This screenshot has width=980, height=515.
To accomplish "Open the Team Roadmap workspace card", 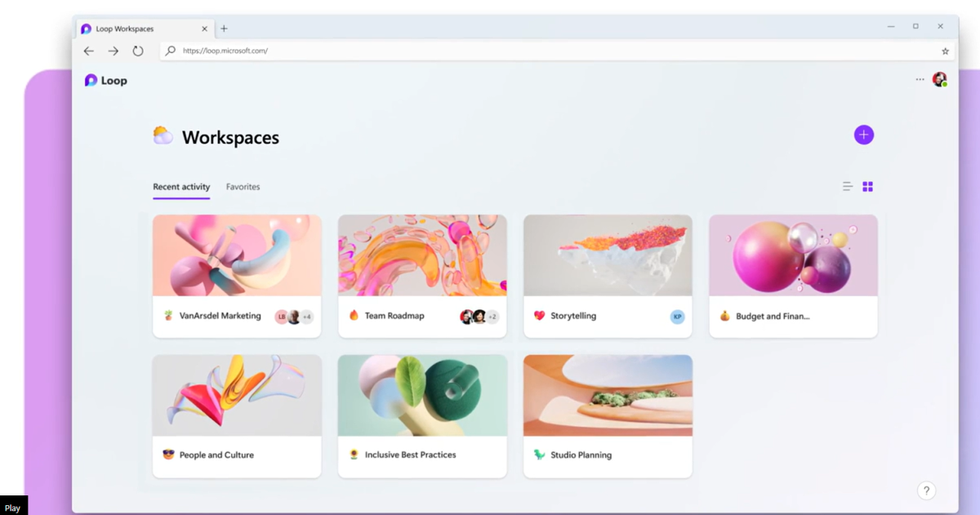I will (x=422, y=276).
